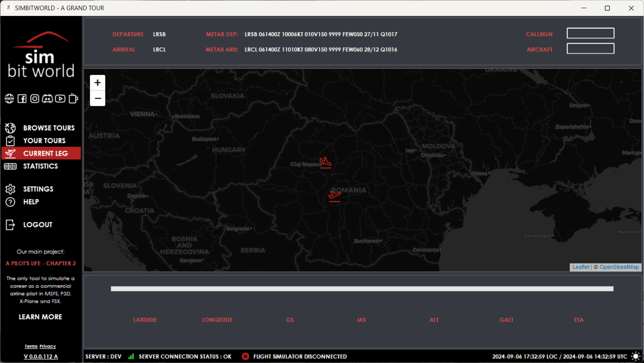Open the website globe icon
The image size is (644, 363).
(9, 99)
